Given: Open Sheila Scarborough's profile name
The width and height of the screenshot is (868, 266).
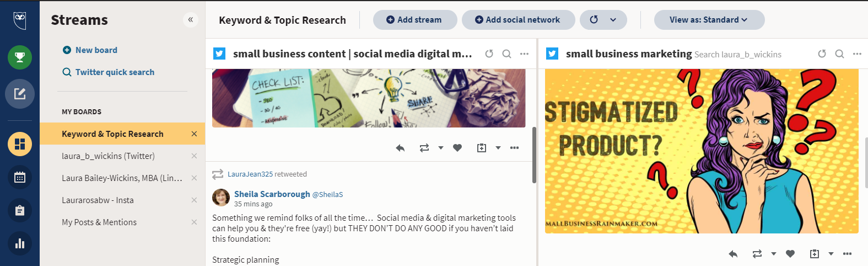Looking at the screenshot, I should pyautogui.click(x=272, y=194).
